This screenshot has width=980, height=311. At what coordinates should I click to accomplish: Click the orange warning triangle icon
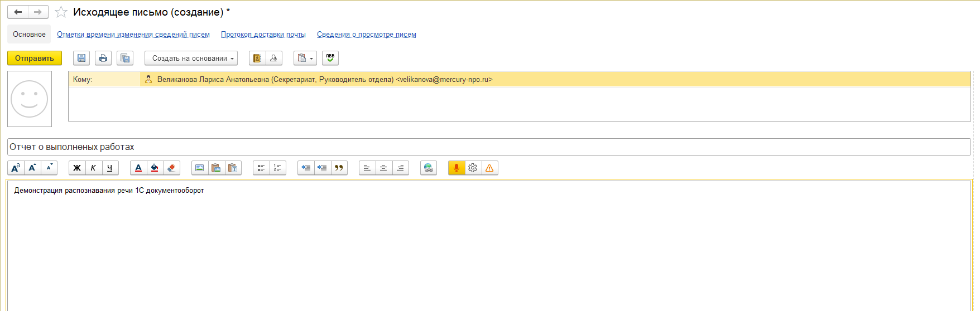(490, 168)
